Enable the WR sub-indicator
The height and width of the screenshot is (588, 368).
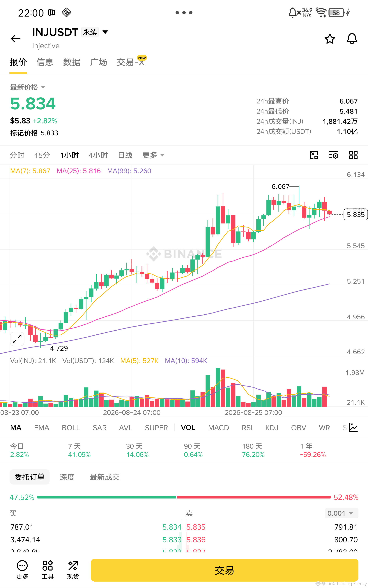[324, 428]
